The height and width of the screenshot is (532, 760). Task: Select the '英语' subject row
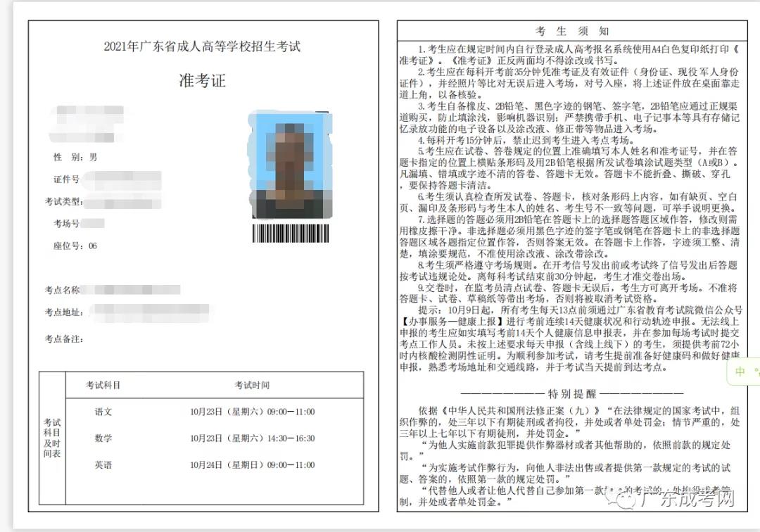pos(214,465)
